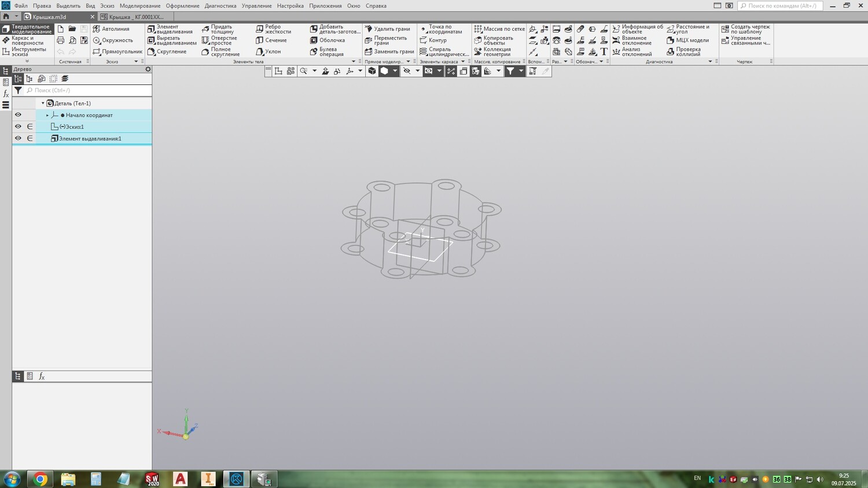Select the Окружность circle tool
The image size is (868, 488).
pos(113,40)
